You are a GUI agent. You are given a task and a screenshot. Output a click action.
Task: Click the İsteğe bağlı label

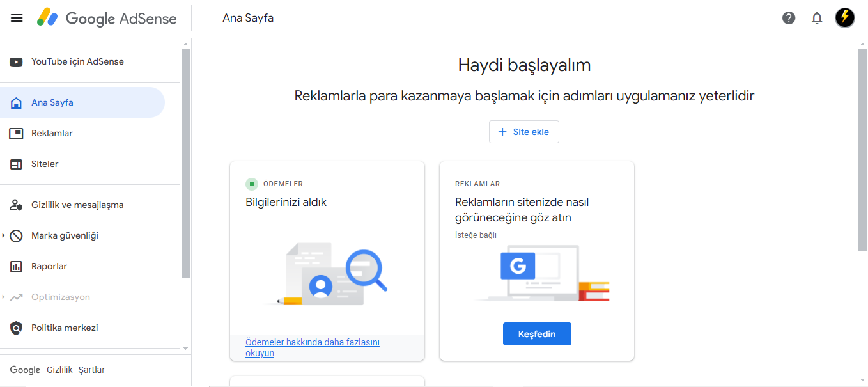tap(476, 235)
